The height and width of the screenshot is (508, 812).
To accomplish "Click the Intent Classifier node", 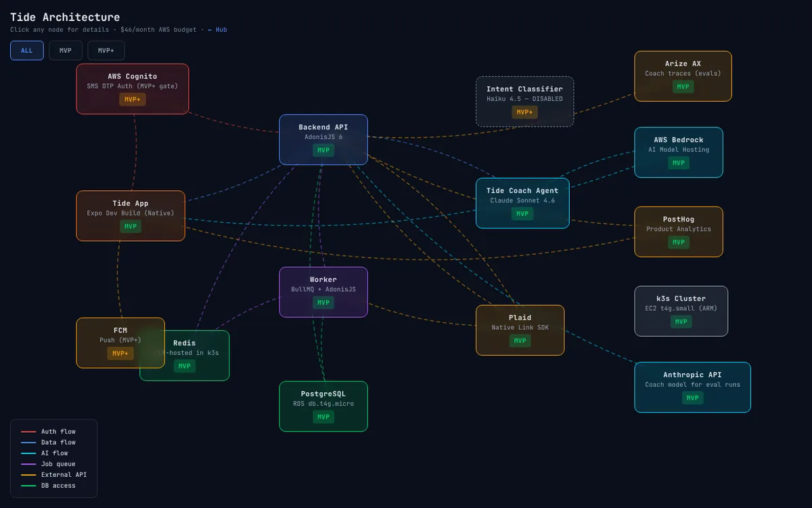I will 524,102.
